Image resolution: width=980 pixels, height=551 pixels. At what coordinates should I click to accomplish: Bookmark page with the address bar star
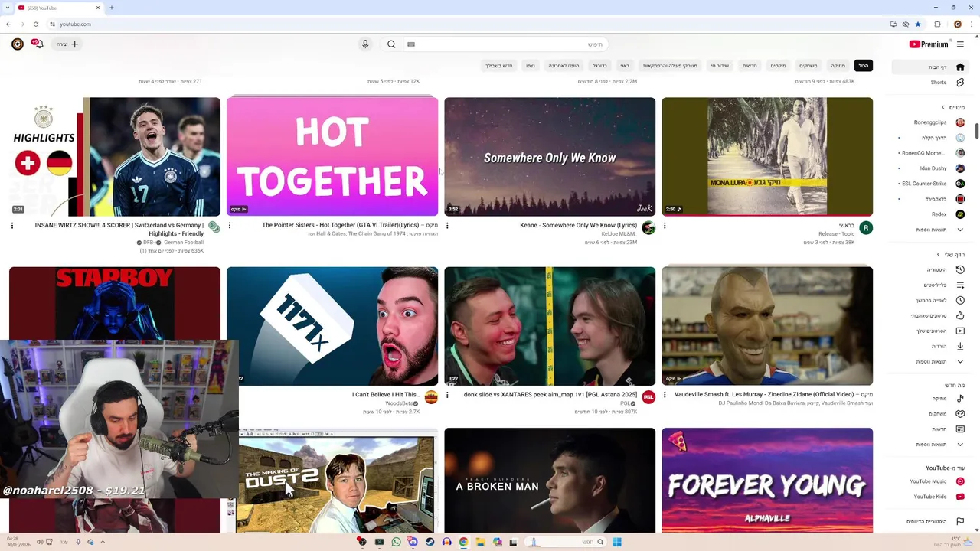pos(918,24)
